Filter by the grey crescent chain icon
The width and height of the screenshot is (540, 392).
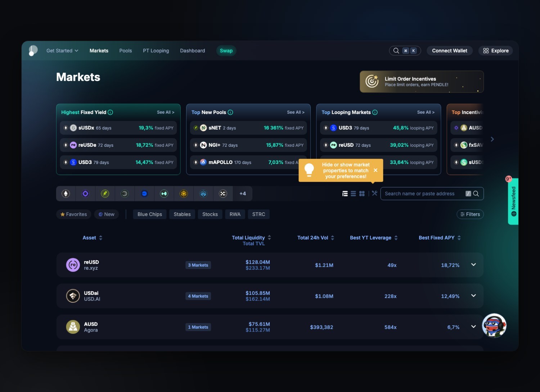coord(125,193)
